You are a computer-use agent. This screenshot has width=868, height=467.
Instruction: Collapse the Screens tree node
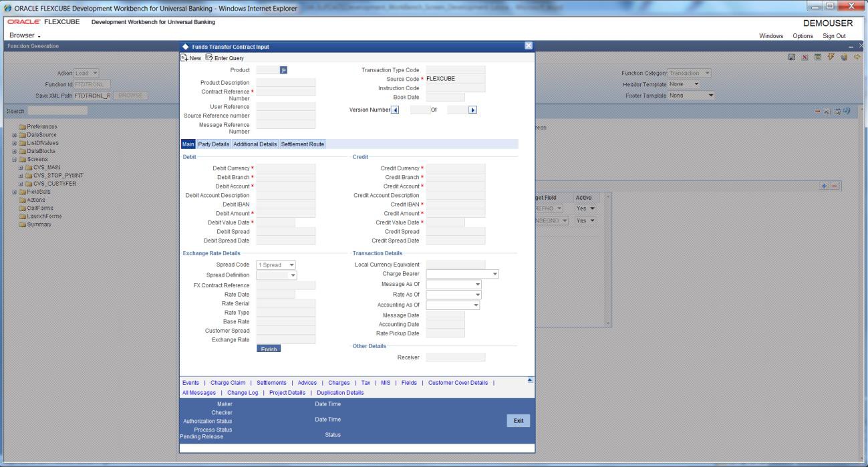(x=15, y=160)
